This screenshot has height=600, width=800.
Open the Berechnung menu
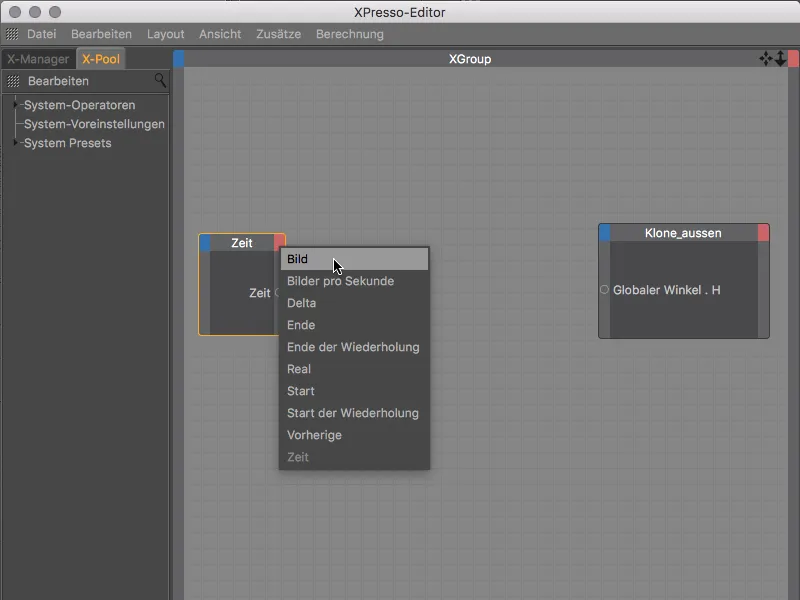pyautogui.click(x=349, y=34)
